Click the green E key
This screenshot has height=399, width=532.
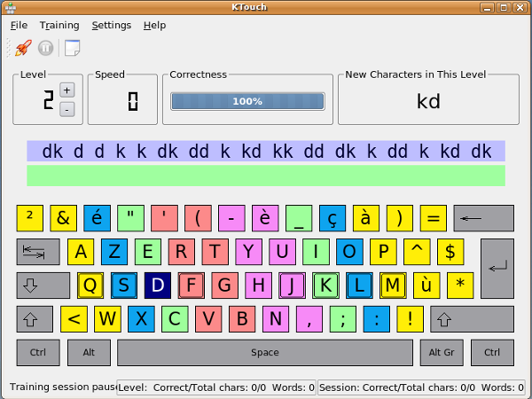[147, 252]
